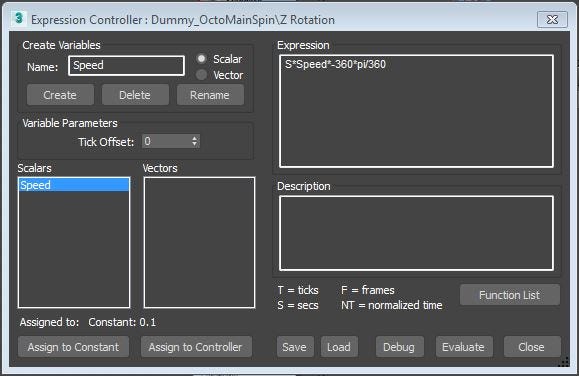Click Assign to Controller button
Image resolution: width=579 pixels, height=376 pixels.
click(x=196, y=347)
